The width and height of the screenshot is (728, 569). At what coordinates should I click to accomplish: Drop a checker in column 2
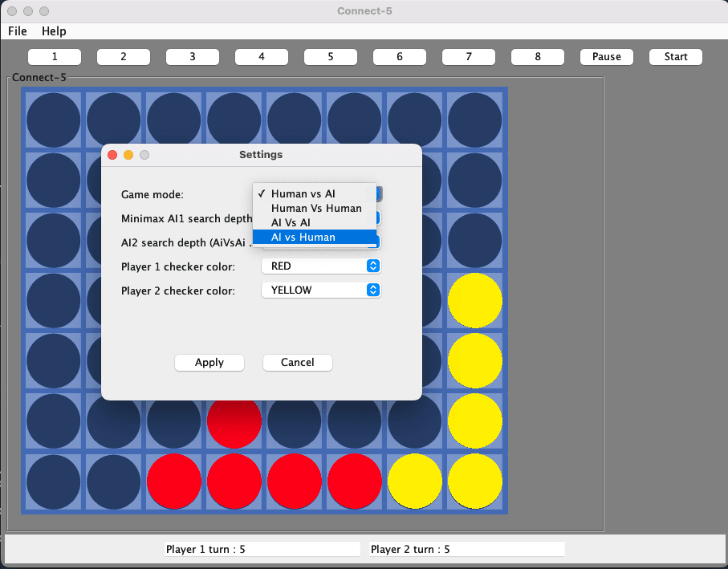tap(123, 56)
